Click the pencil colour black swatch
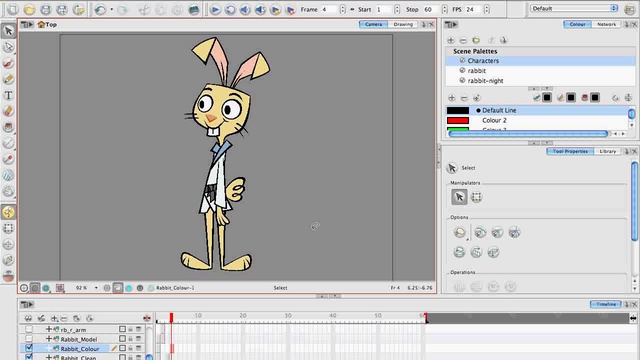The image size is (640, 360). 571,98
